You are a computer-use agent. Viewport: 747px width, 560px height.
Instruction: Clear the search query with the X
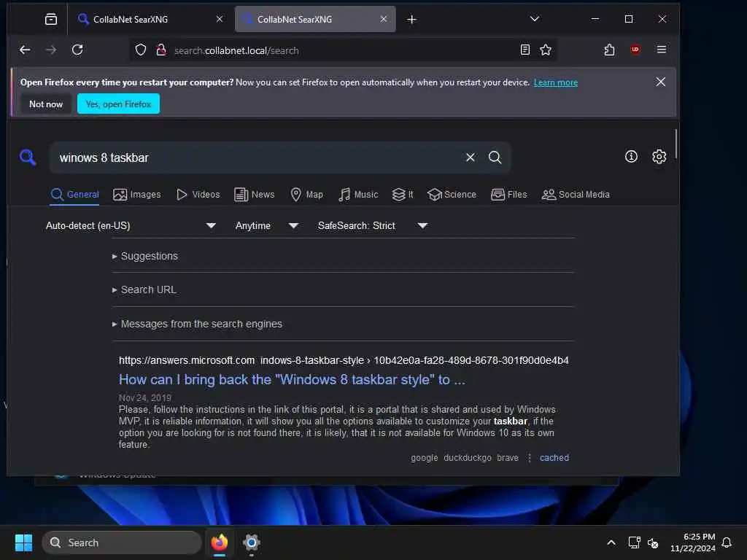click(x=471, y=157)
